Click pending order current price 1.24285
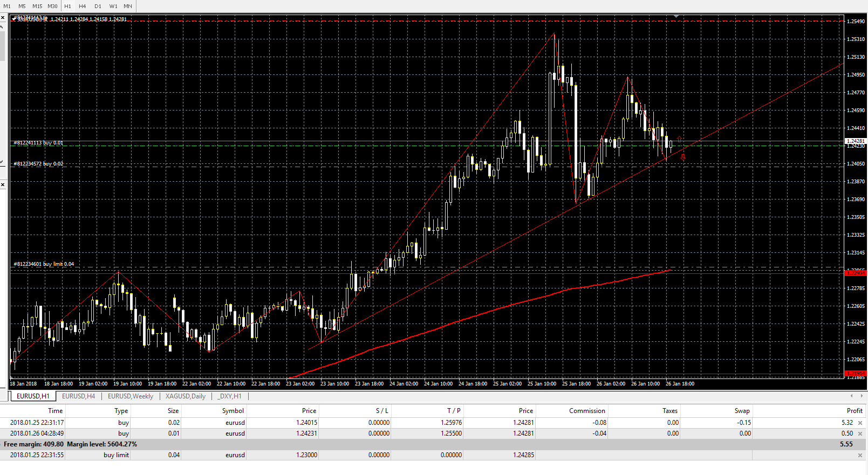The image size is (868, 475). pos(523,455)
